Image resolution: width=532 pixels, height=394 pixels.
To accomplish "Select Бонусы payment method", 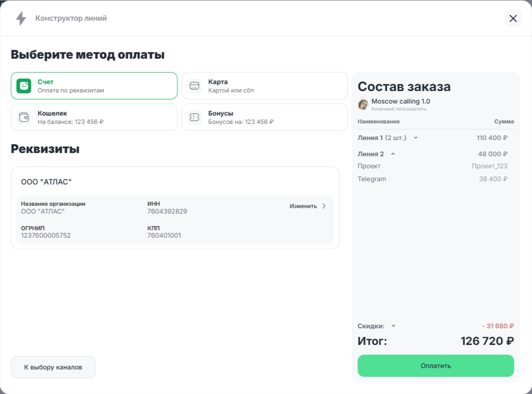I will coord(264,117).
